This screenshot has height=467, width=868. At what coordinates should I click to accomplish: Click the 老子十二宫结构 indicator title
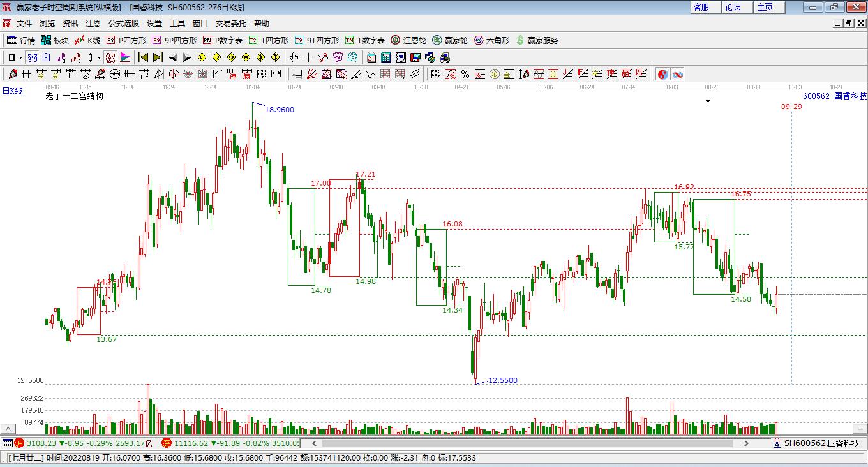(74, 96)
